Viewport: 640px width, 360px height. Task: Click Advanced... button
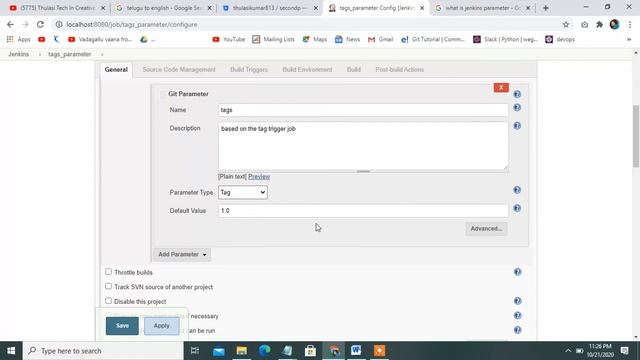(486, 229)
